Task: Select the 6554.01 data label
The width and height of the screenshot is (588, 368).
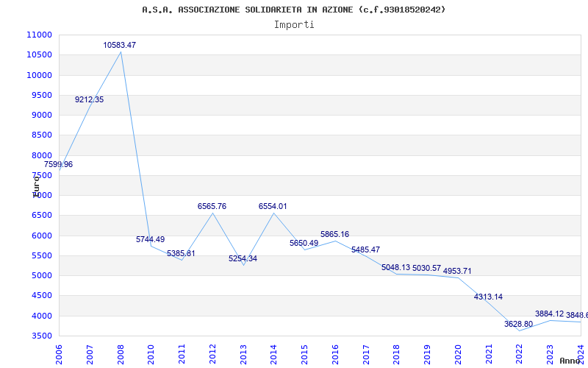Action: point(273,206)
